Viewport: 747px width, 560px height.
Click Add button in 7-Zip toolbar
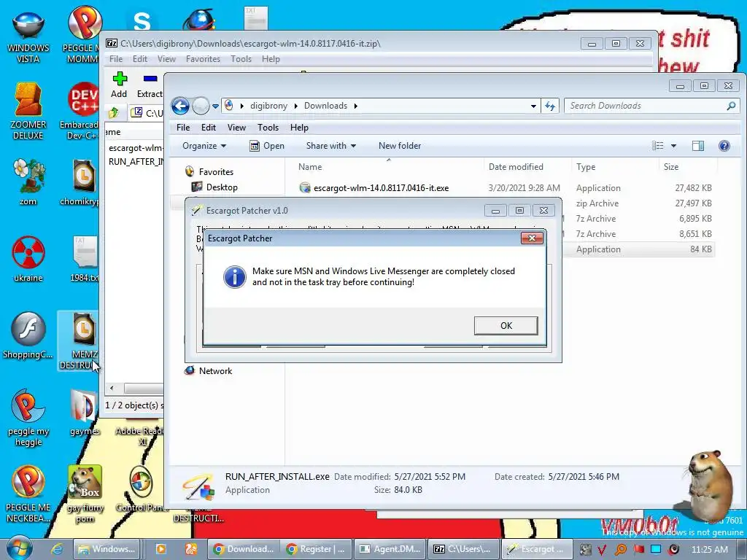[119, 85]
